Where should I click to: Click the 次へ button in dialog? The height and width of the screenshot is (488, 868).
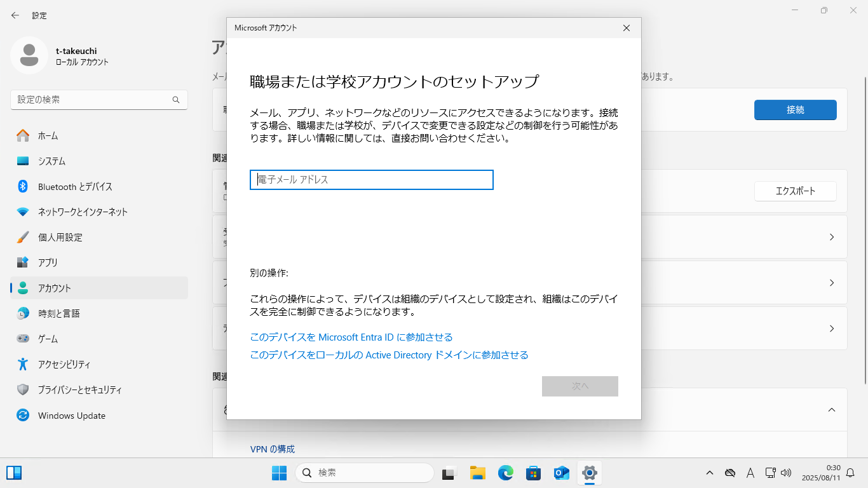tap(580, 386)
